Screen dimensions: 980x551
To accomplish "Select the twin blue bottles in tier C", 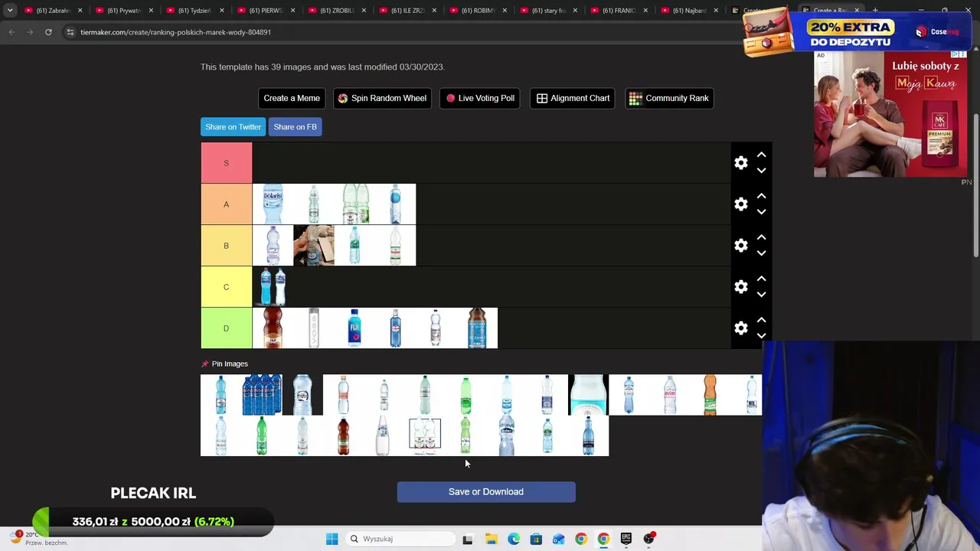I will tap(273, 287).
